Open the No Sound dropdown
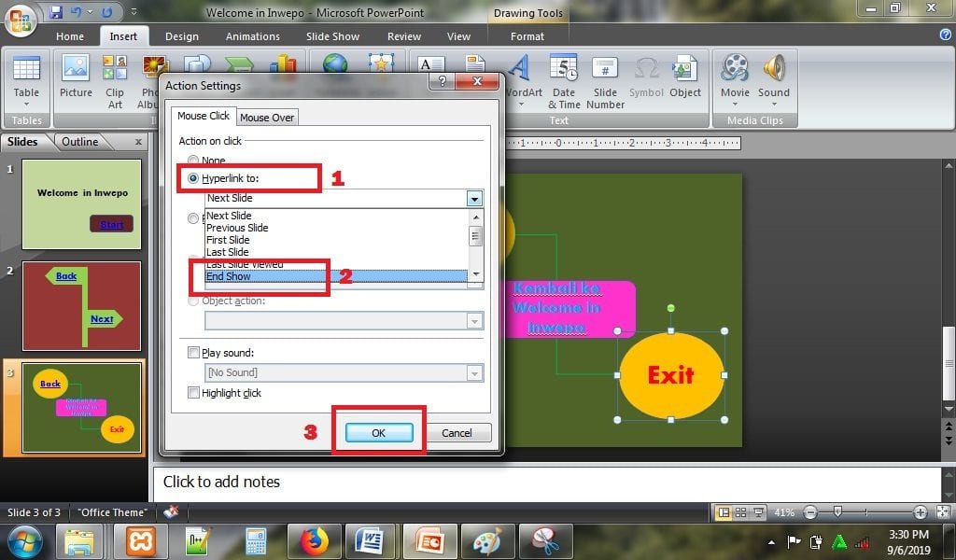The height and width of the screenshot is (560, 956). pos(474,373)
